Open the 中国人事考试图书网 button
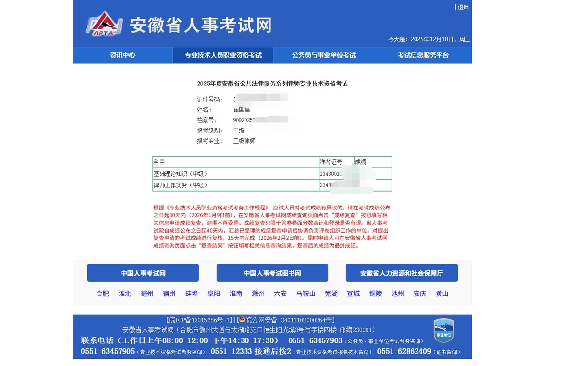 point(272,273)
